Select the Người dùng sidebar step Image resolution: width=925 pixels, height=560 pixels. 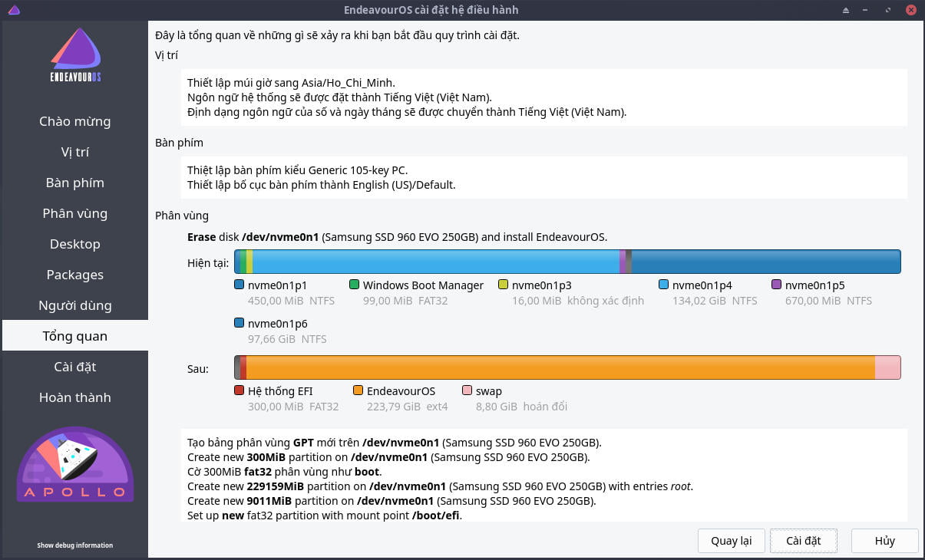pyautogui.click(x=75, y=305)
